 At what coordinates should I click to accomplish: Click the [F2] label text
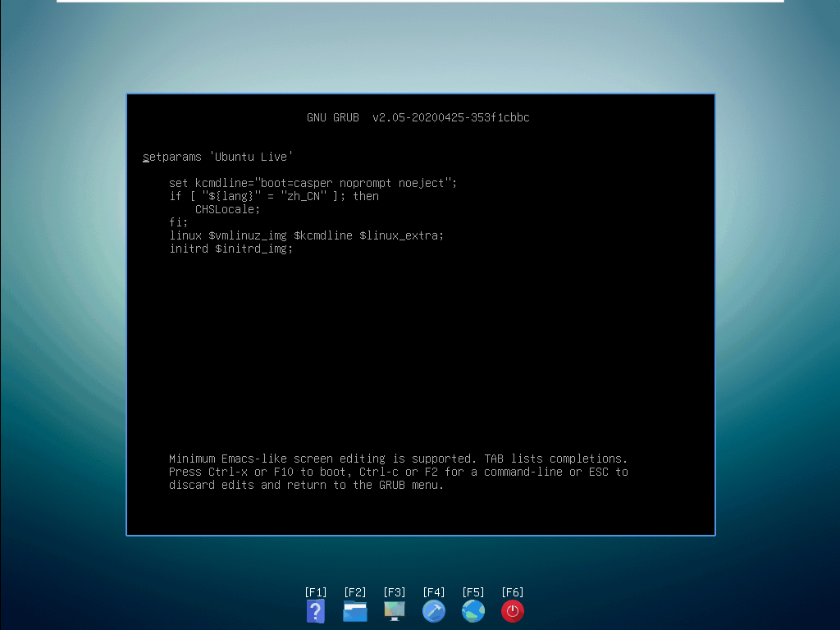355,592
